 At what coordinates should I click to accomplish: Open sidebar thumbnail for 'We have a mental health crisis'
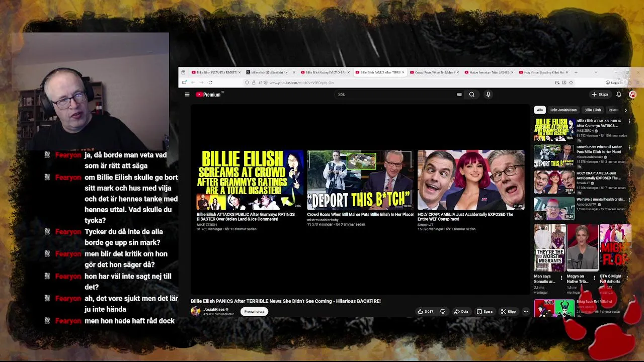554,208
